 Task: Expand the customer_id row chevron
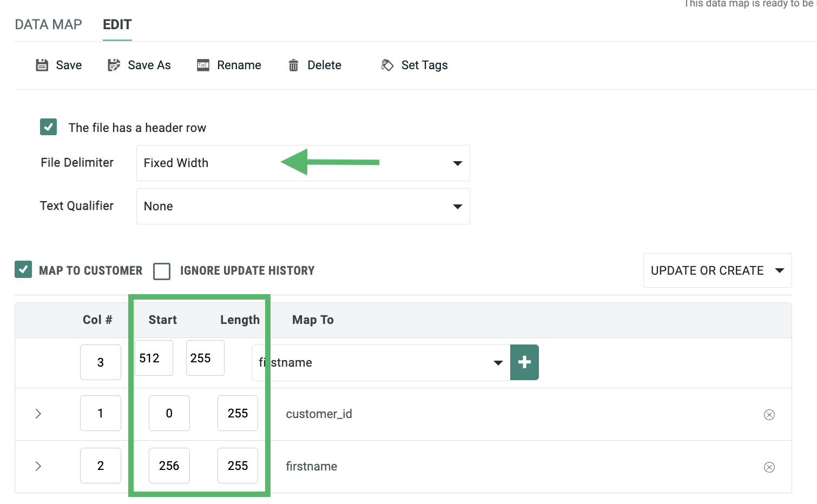[x=38, y=414]
